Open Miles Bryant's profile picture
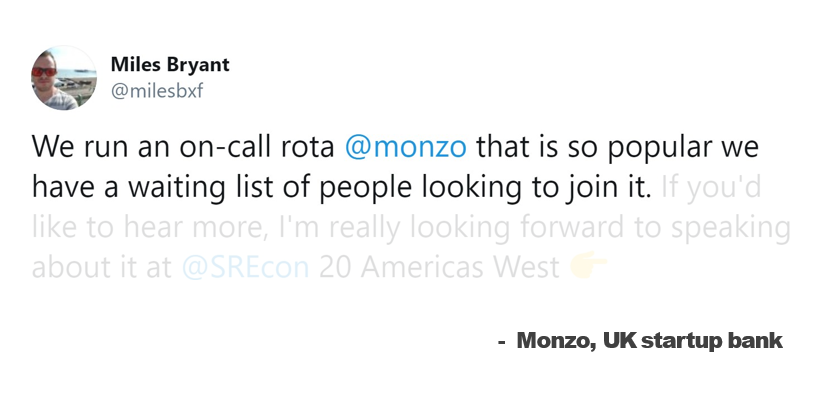 pos(64,77)
